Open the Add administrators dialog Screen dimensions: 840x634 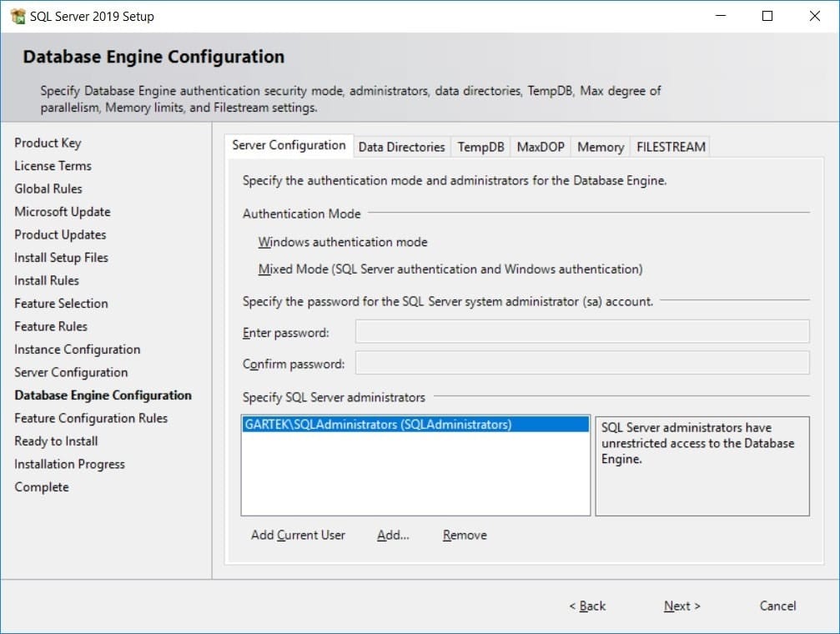click(392, 535)
